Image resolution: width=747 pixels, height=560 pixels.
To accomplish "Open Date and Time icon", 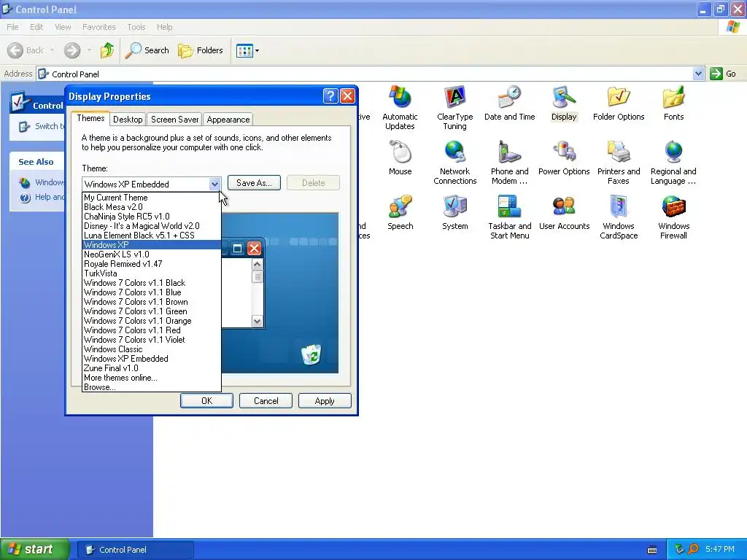I will [x=509, y=104].
